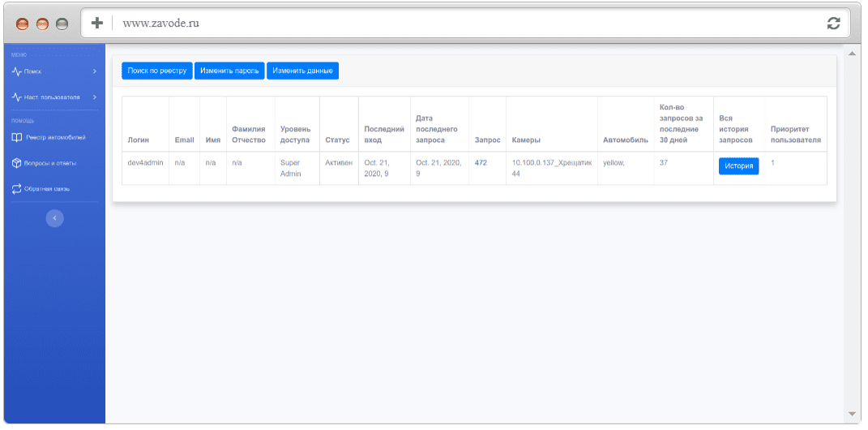The image size is (868, 430).
Task: Click the Поиск по реестру button
Action: tap(157, 71)
